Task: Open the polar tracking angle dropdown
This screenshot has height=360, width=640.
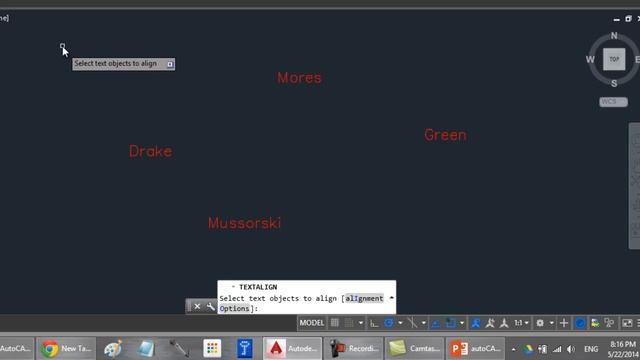Action: [400, 323]
